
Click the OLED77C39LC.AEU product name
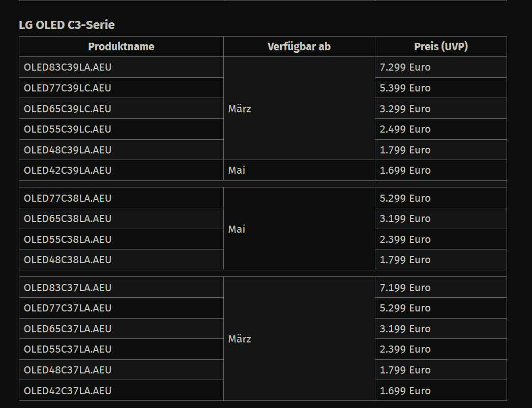(x=67, y=88)
